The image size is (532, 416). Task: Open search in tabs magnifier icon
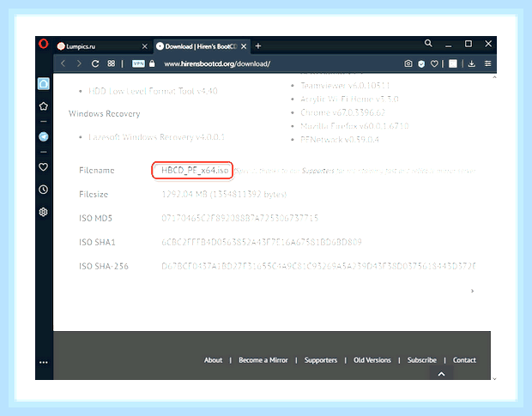point(428,44)
